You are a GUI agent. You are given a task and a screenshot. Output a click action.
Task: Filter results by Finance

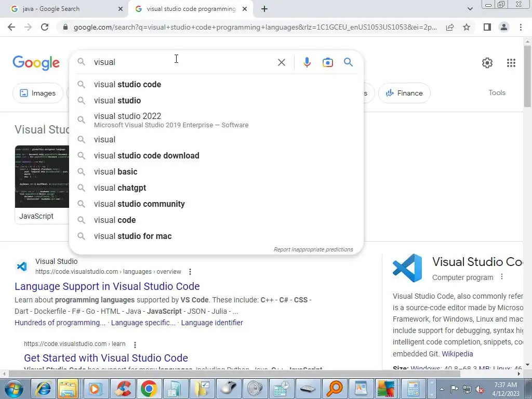pyautogui.click(x=404, y=93)
